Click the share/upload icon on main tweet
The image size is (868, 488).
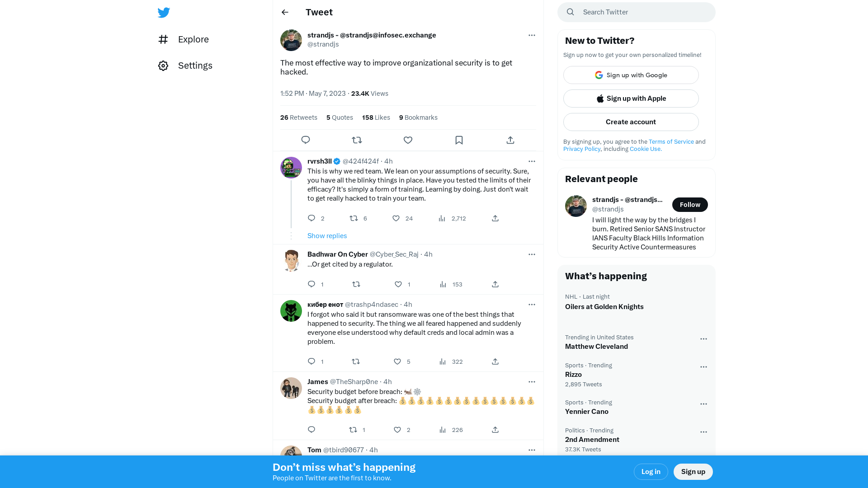click(509, 140)
